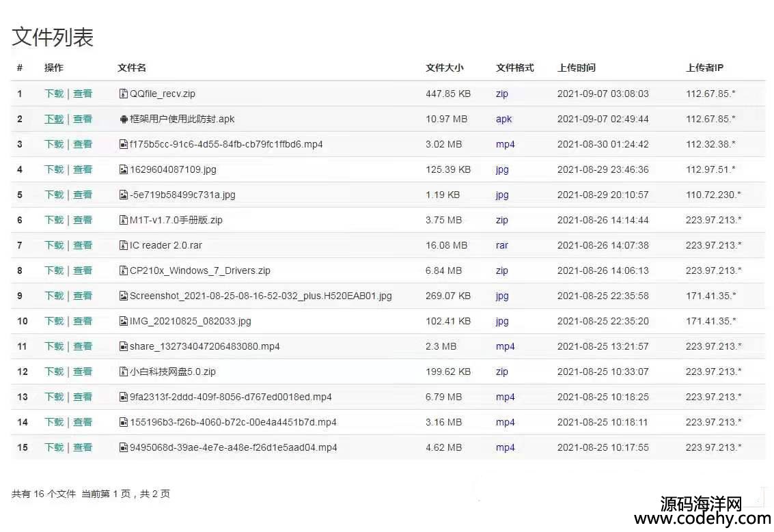
Task: Download IC reader 2.0.rar
Action: tap(54, 245)
